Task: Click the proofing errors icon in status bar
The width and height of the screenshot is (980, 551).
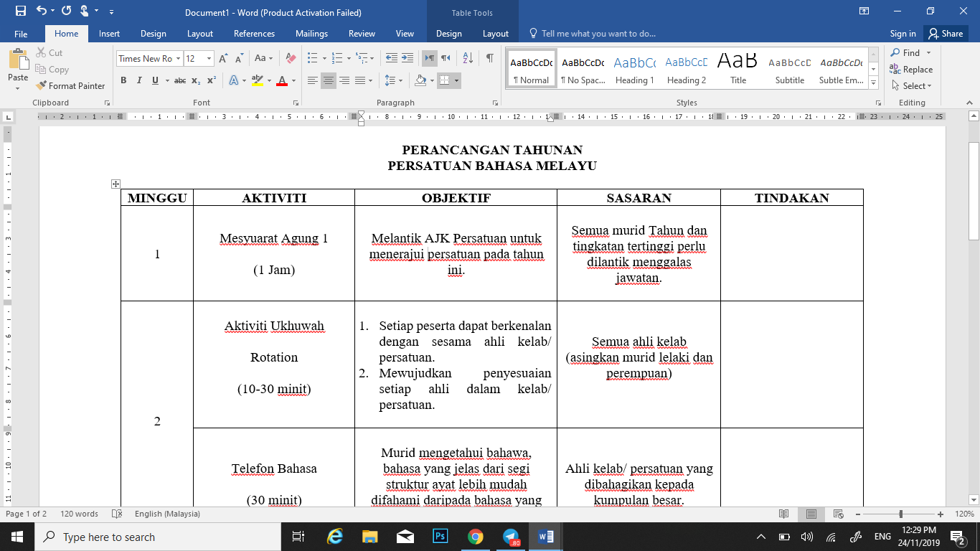Action: [117, 514]
